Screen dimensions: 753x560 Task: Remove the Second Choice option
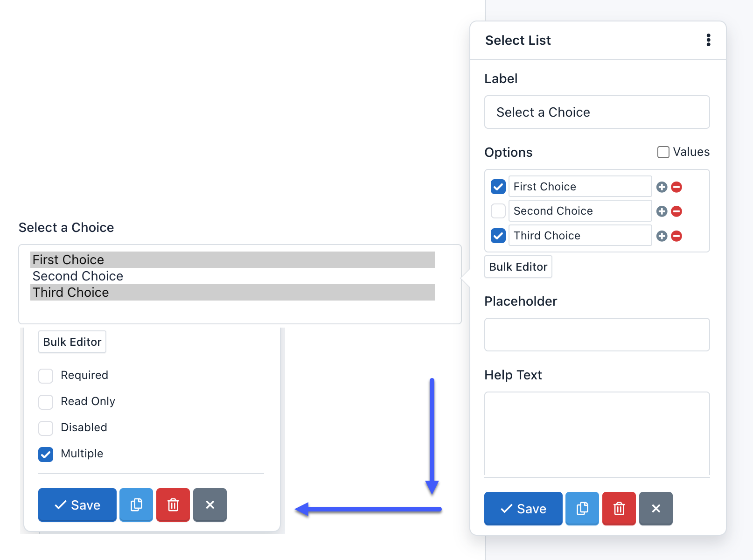676,211
